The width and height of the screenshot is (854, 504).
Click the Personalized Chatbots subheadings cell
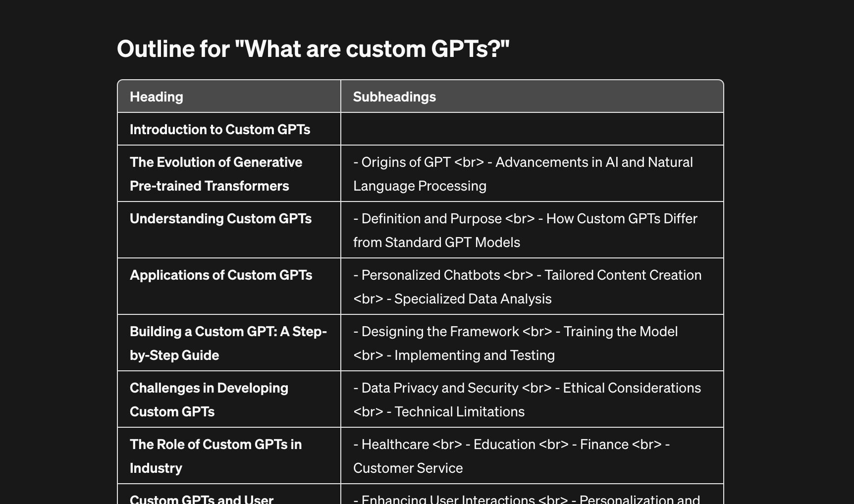tap(532, 287)
